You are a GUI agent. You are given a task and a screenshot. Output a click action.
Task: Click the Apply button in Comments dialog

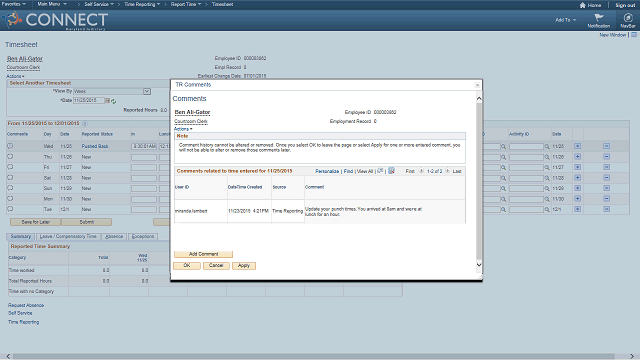(244, 266)
